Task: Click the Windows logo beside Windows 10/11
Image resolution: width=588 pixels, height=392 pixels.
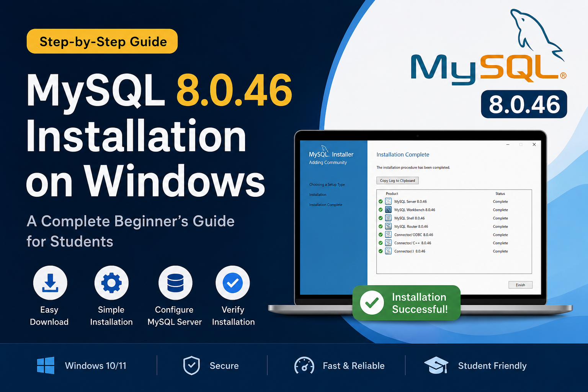Action: click(x=46, y=366)
